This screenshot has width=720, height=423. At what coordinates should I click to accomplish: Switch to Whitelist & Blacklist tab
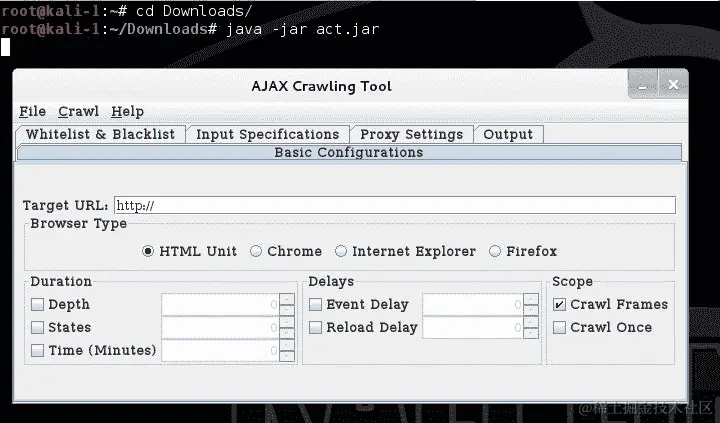[100, 134]
